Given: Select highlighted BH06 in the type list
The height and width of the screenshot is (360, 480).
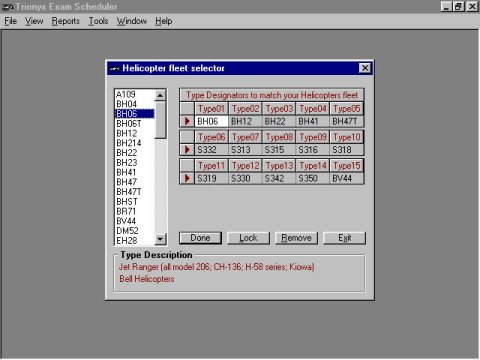Looking at the screenshot, I should pyautogui.click(x=134, y=114).
